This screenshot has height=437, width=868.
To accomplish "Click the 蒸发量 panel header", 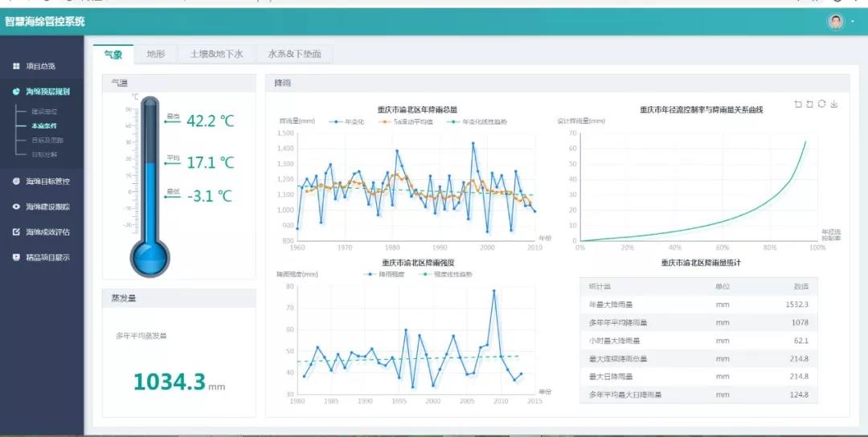I will 178,298.
